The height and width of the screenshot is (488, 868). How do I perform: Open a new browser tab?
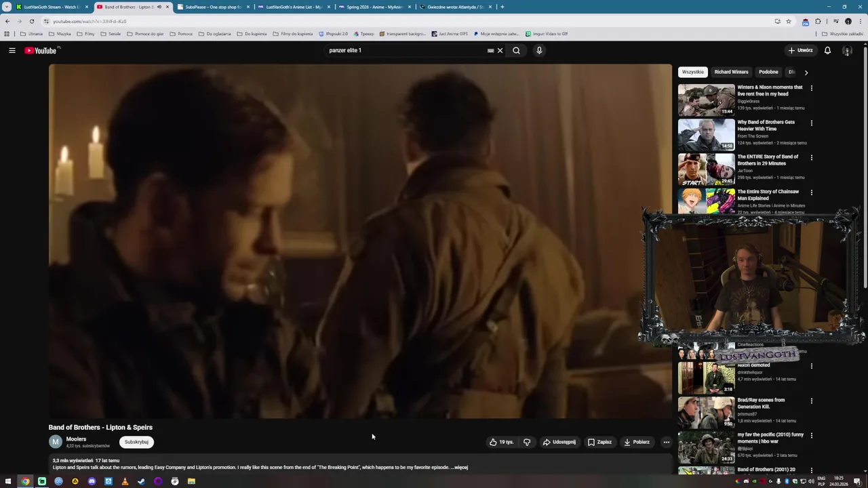tap(502, 7)
